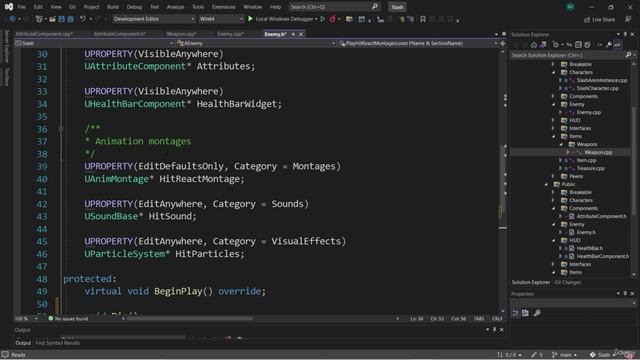
Task: Start Local Windows Debugger with green play
Action: [250, 19]
